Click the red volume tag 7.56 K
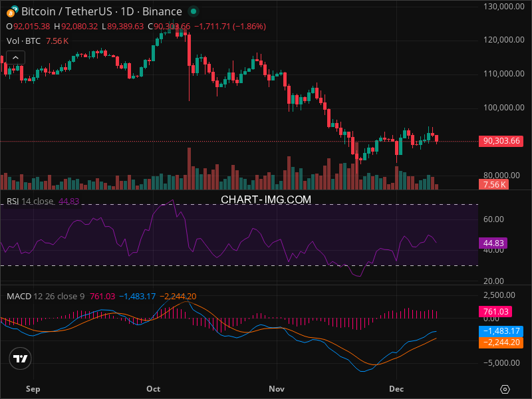 (494, 185)
